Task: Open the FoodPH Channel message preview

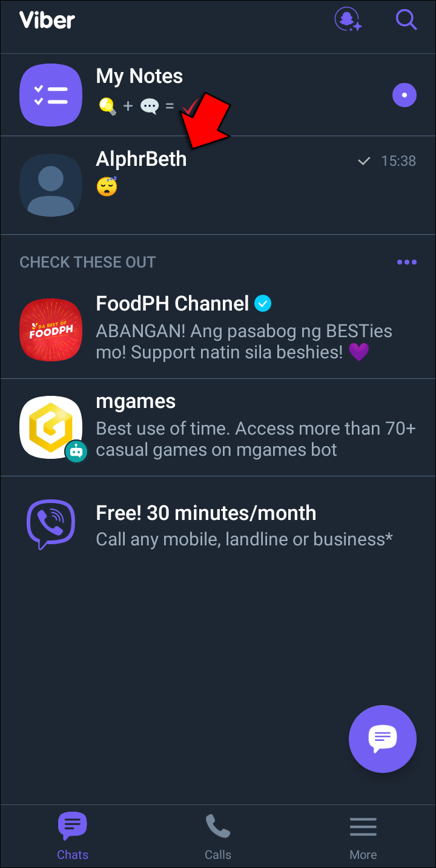Action: [x=243, y=341]
